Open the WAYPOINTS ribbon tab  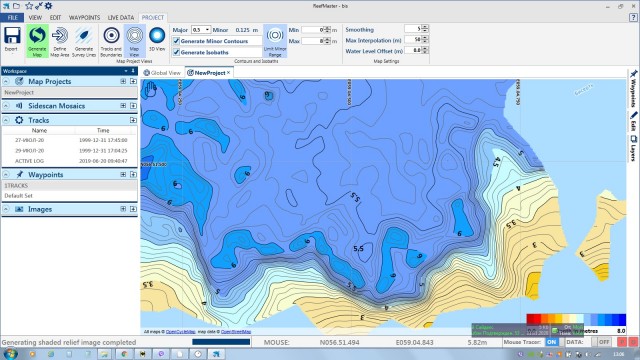(x=84, y=18)
